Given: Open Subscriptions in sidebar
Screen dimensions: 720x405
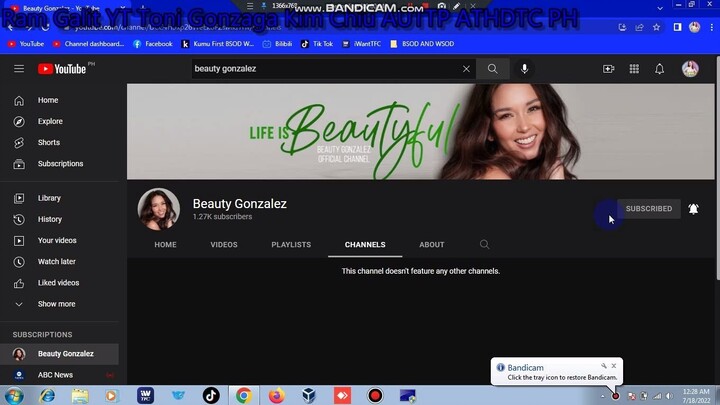Looking at the screenshot, I should click(x=60, y=163).
